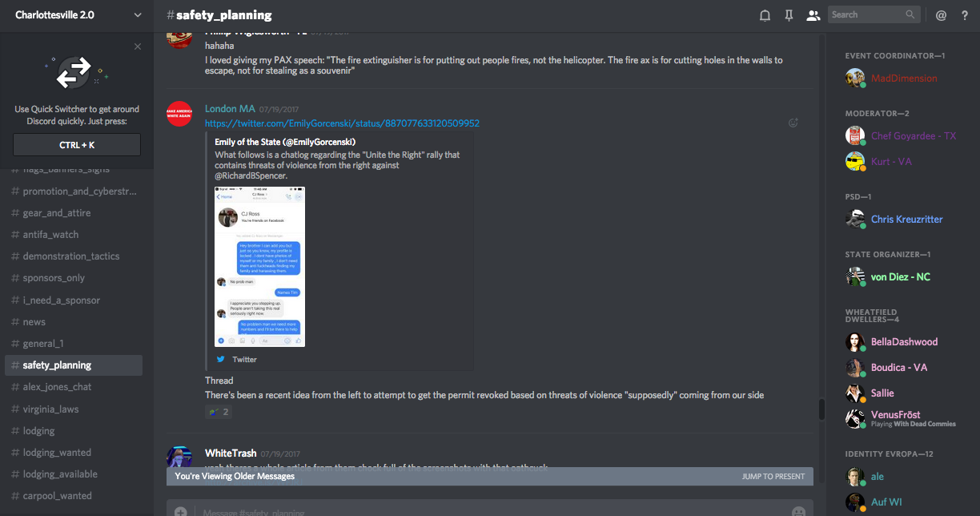Open help question mark icon
The width and height of the screenshot is (980, 516).
[x=965, y=15]
